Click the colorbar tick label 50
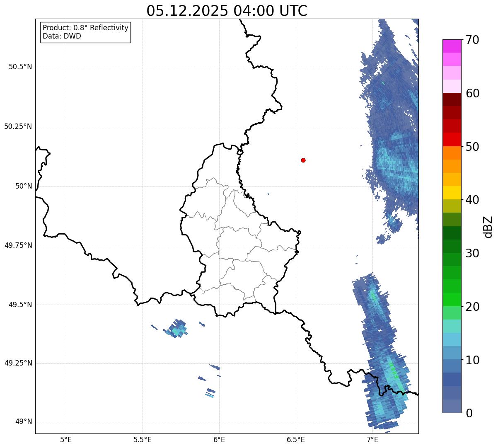 pyautogui.click(x=472, y=147)
